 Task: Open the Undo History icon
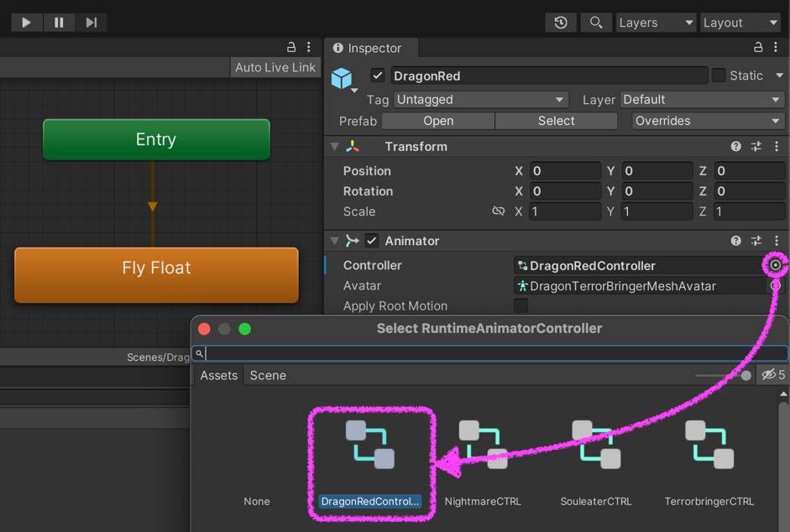click(561, 23)
